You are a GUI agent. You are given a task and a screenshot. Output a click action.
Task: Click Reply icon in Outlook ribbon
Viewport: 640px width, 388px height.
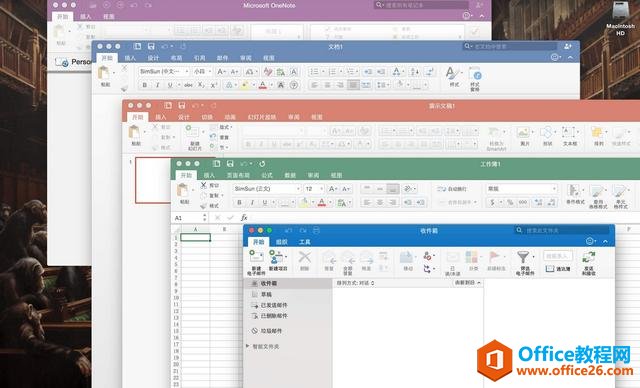point(329,258)
